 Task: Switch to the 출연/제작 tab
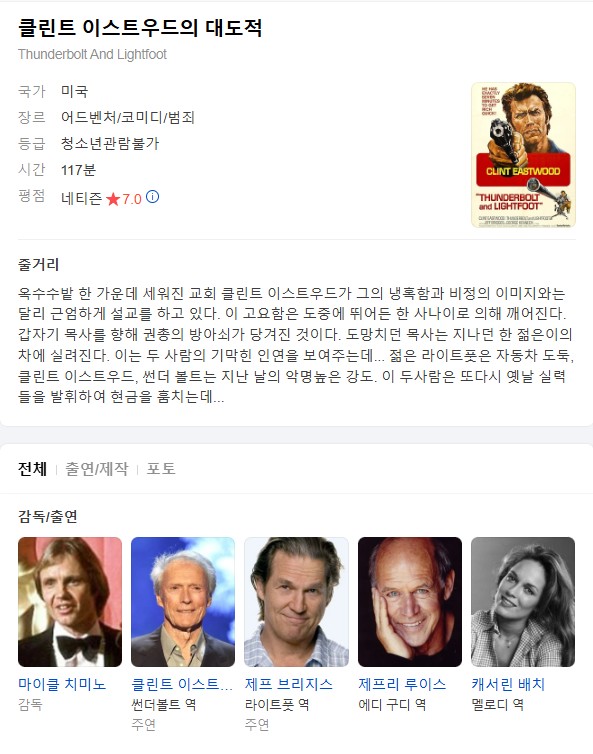click(97, 468)
